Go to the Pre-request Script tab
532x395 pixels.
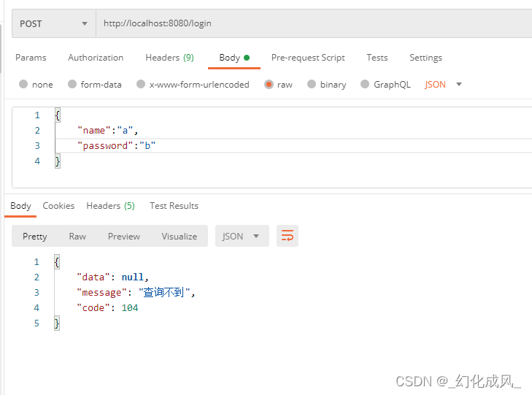(x=308, y=58)
